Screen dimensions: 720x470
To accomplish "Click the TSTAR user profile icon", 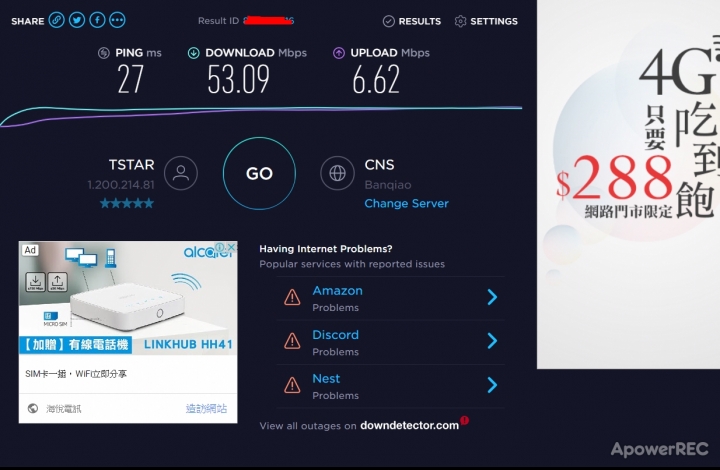I will point(181,173).
